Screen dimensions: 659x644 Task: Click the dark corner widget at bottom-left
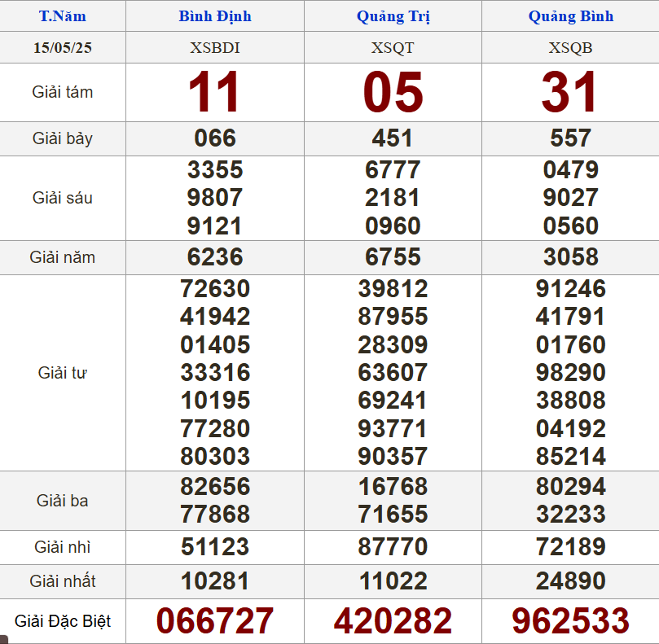click(x=4, y=639)
